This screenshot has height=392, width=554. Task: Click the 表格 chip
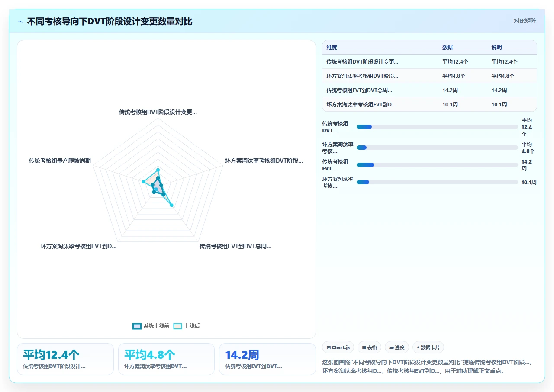pos(369,347)
